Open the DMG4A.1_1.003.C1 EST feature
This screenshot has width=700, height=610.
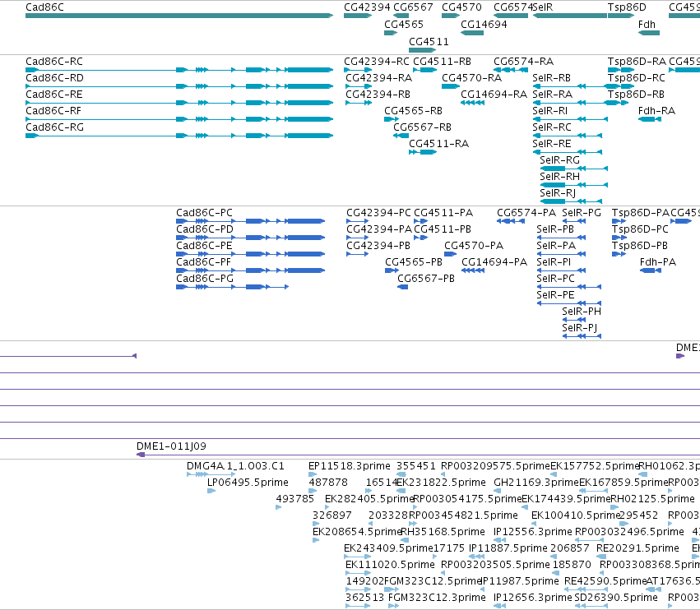[x=211, y=474]
